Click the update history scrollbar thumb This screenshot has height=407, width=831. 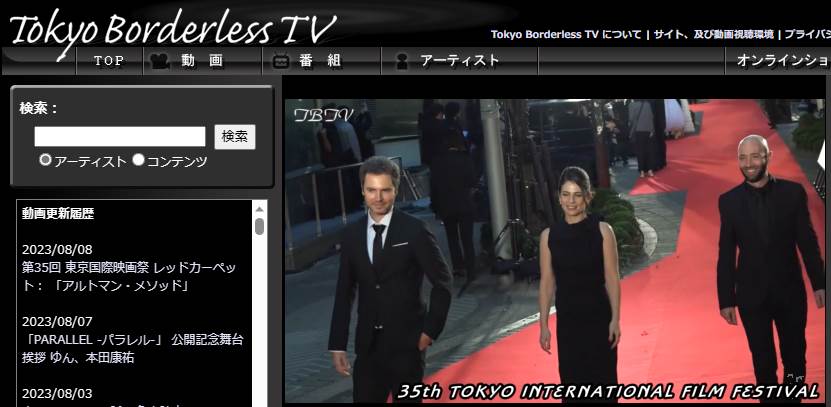click(259, 226)
